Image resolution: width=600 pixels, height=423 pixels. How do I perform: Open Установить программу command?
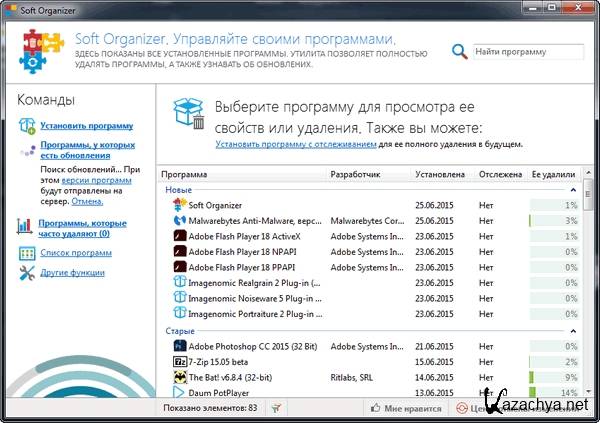pos(86,126)
